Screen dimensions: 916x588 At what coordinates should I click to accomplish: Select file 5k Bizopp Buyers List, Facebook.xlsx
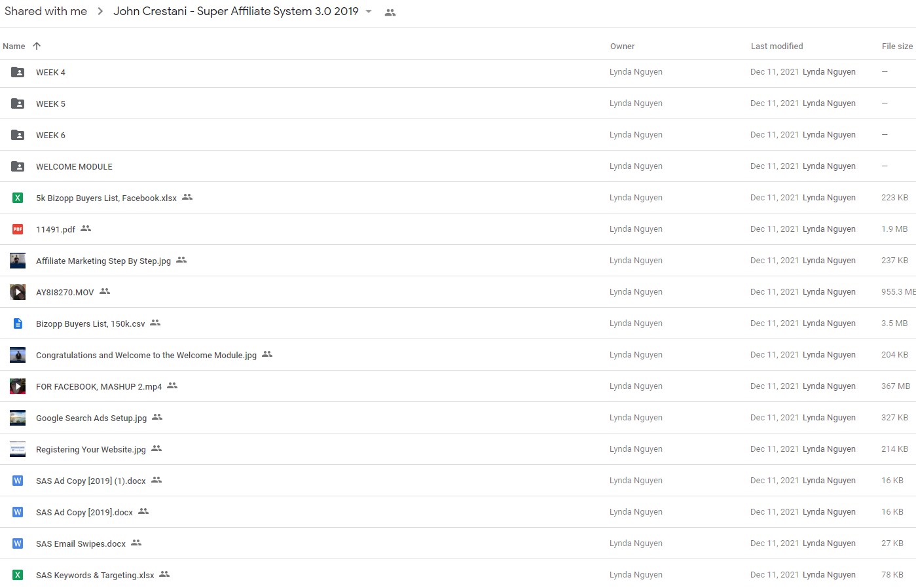[x=106, y=198]
